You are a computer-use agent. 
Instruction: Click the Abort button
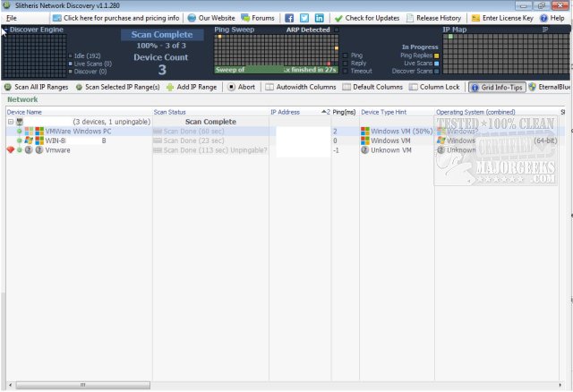(241, 87)
